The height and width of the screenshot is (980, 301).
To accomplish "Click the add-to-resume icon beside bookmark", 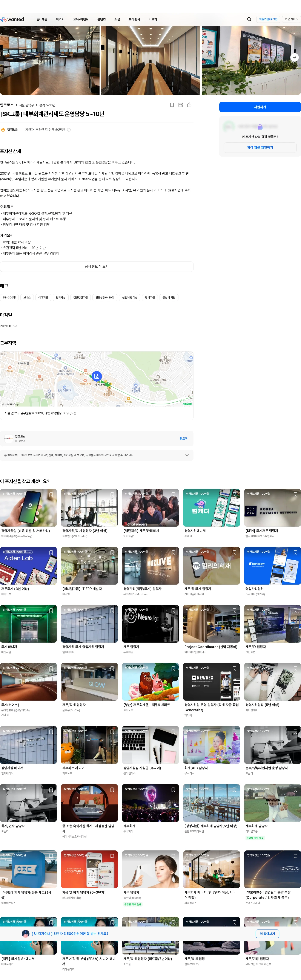I will (181, 105).
